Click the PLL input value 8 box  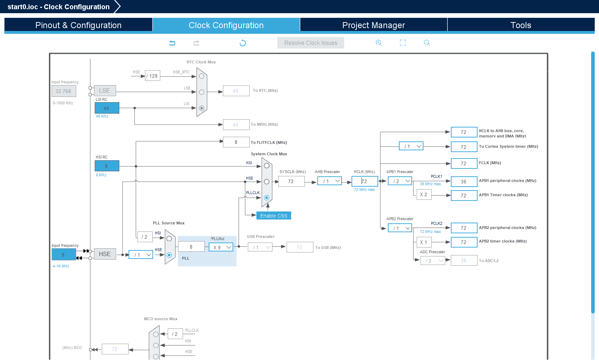point(191,246)
